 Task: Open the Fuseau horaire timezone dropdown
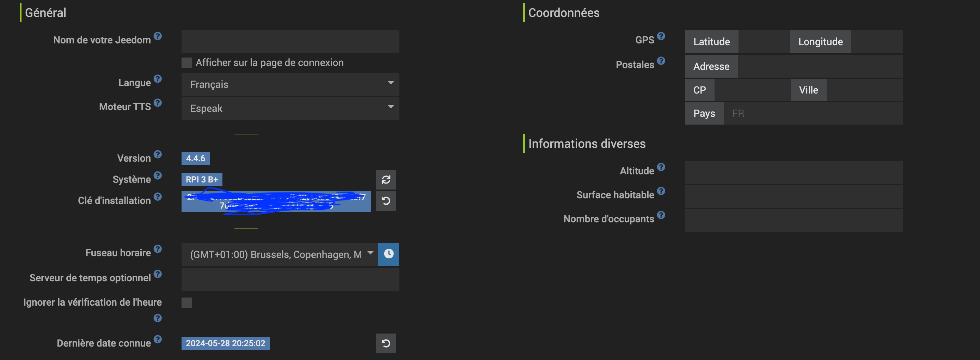pos(280,254)
